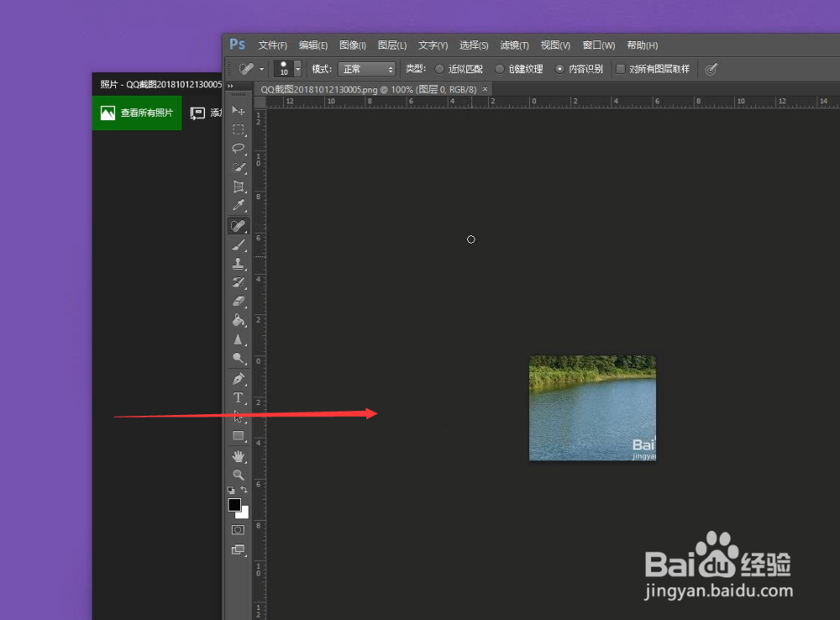Click the Photoshop Ps logo icon

pos(238,45)
